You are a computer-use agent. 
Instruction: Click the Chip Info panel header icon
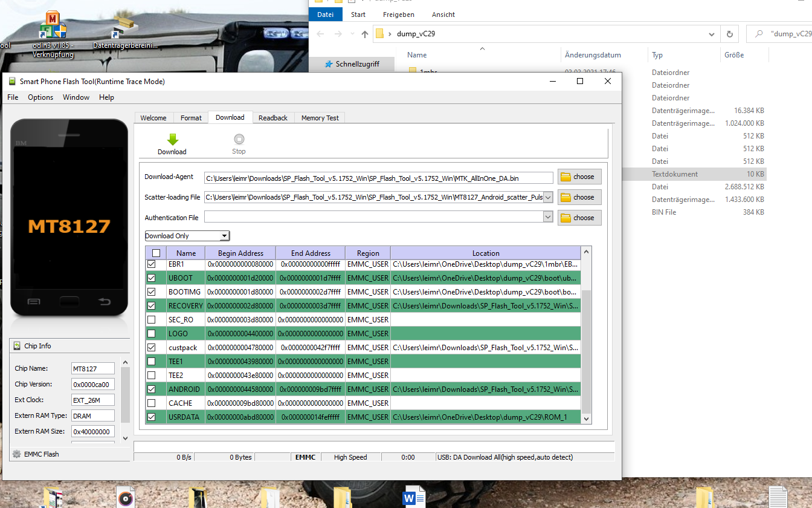(x=16, y=346)
